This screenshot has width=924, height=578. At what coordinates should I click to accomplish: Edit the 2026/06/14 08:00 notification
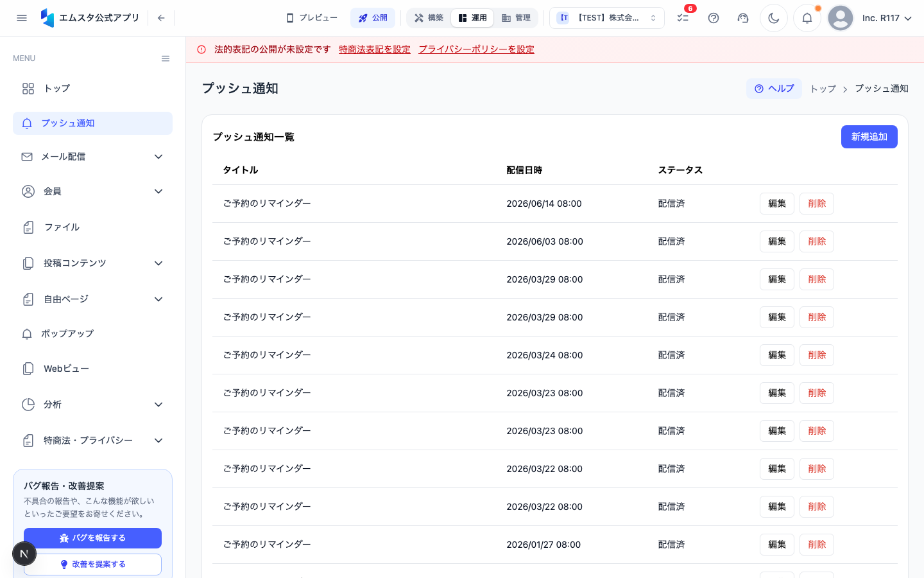coord(777,204)
